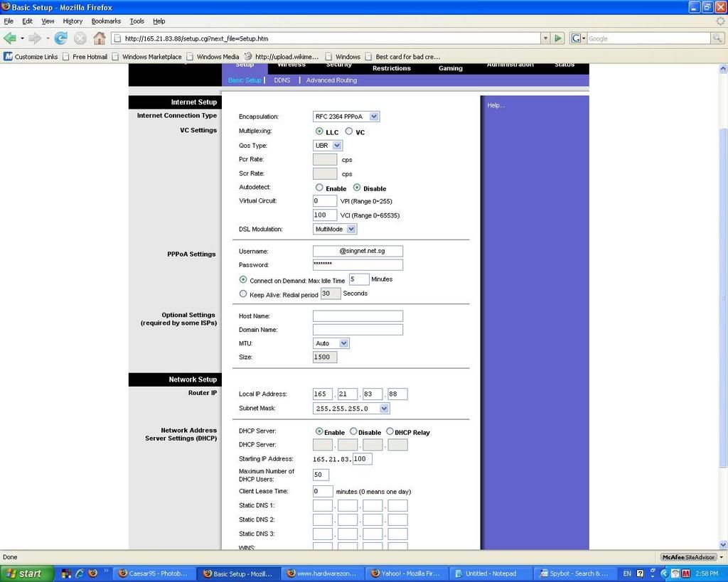The height and width of the screenshot is (582, 728).
Task: Open the Advanced Routing link
Action: tap(331, 80)
